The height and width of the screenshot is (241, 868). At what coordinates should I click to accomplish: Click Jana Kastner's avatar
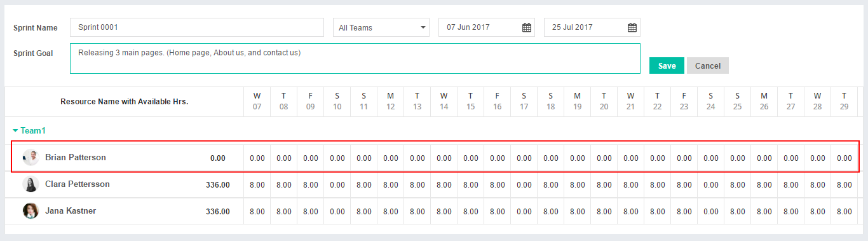pyautogui.click(x=31, y=211)
